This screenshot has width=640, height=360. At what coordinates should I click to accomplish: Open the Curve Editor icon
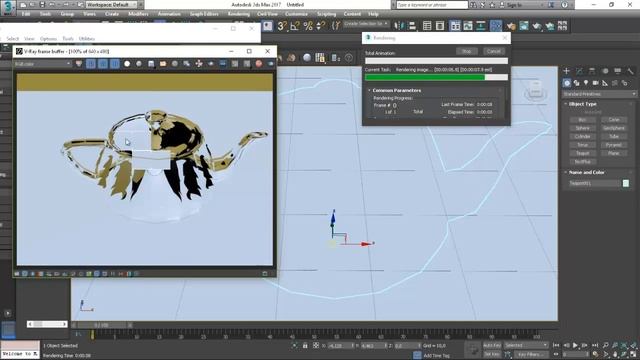point(468,26)
